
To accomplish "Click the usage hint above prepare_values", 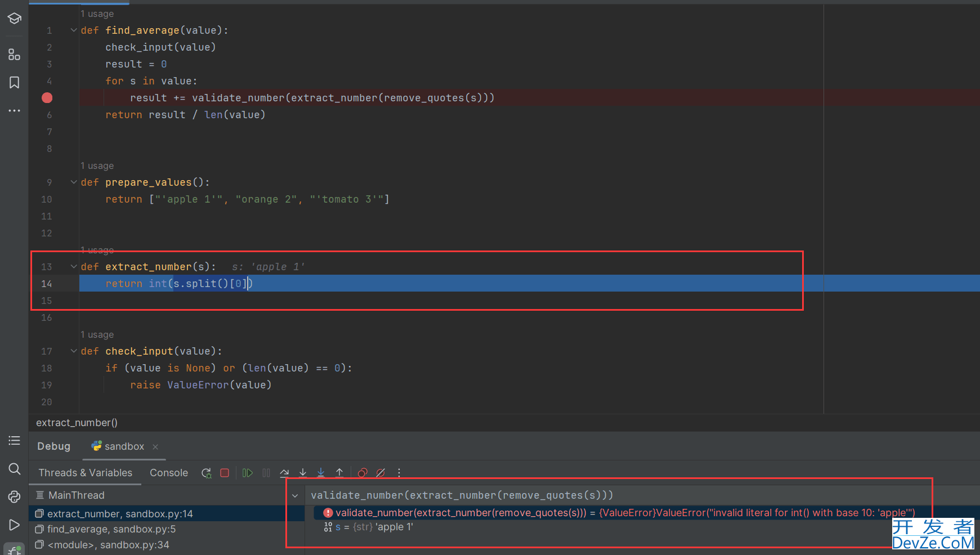I will click(x=97, y=165).
